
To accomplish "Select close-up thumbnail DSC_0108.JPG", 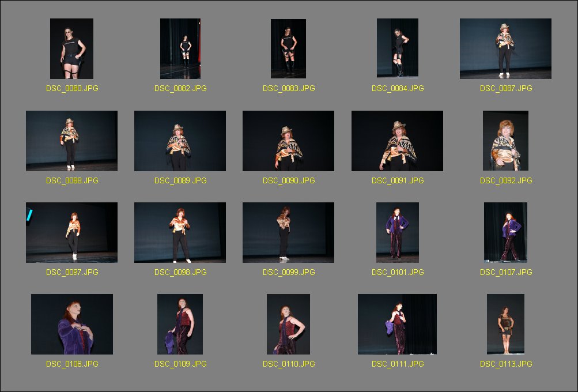I will tap(72, 324).
